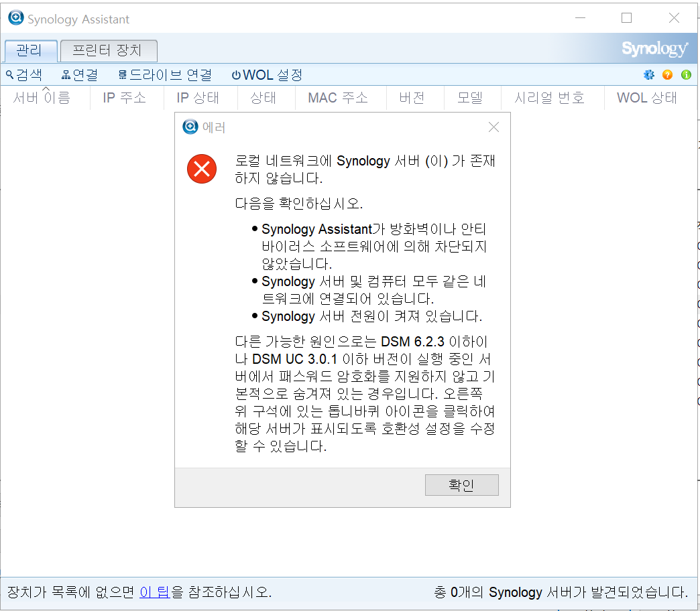Click the IP 상태 column header
The width and height of the screenshot is (700, 611).
coord(201,98)
